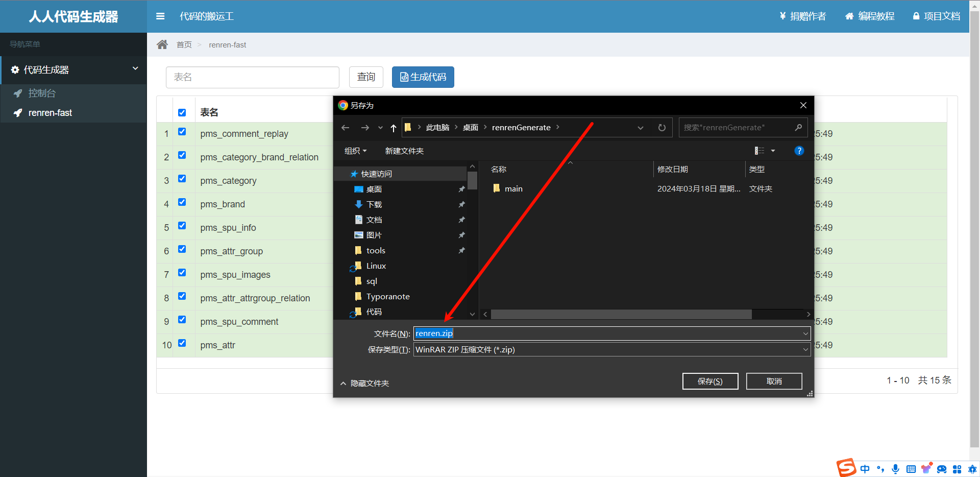Go forward in Save As dialog
Viewport: 980px width, 477px height.
pos(365,128)
